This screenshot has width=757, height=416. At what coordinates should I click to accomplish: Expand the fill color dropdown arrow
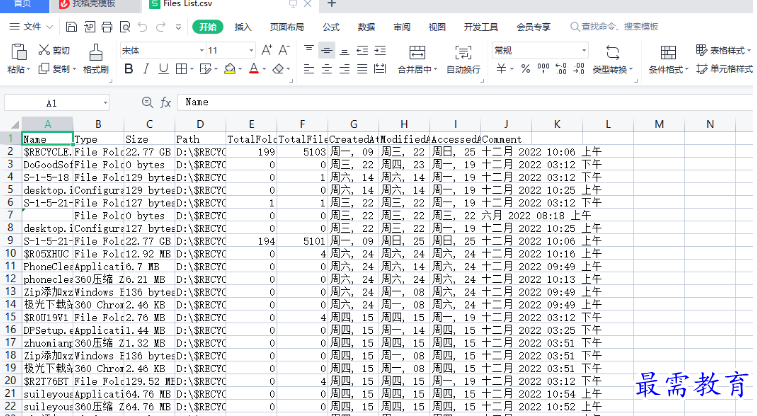(x=240, y=69)
